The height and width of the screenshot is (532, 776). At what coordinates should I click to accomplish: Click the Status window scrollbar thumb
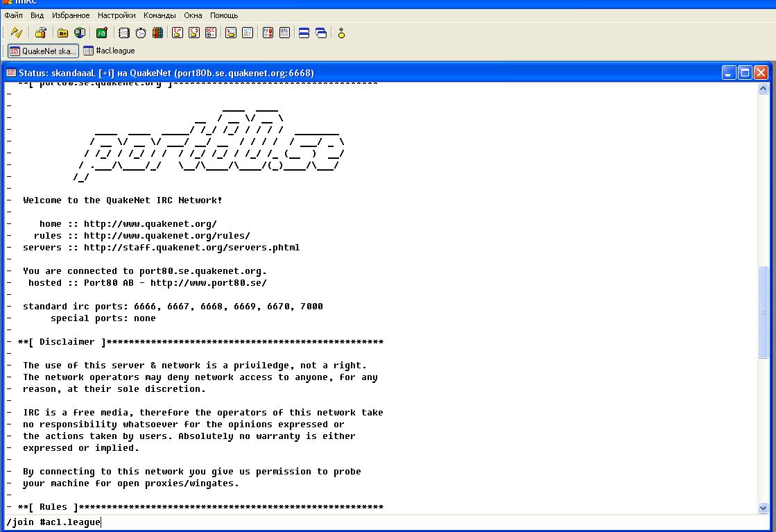click(763, 312)
